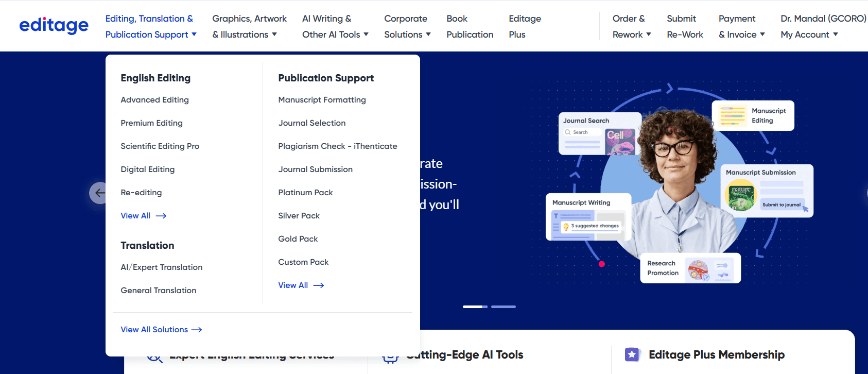Expand Corporate Solutions dropdown
This screenshot has height=374, width=868.
tap(407, 26)
